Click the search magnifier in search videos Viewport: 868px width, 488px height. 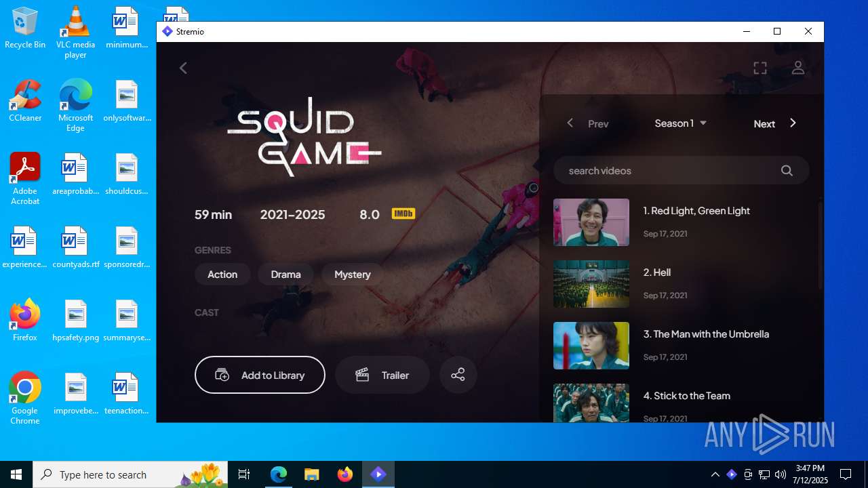(787, 171)
